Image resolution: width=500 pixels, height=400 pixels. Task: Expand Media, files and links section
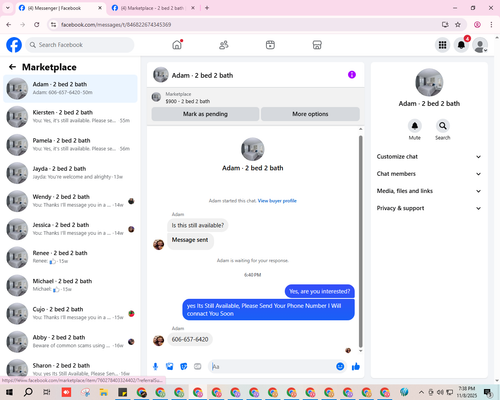point(429,191)
